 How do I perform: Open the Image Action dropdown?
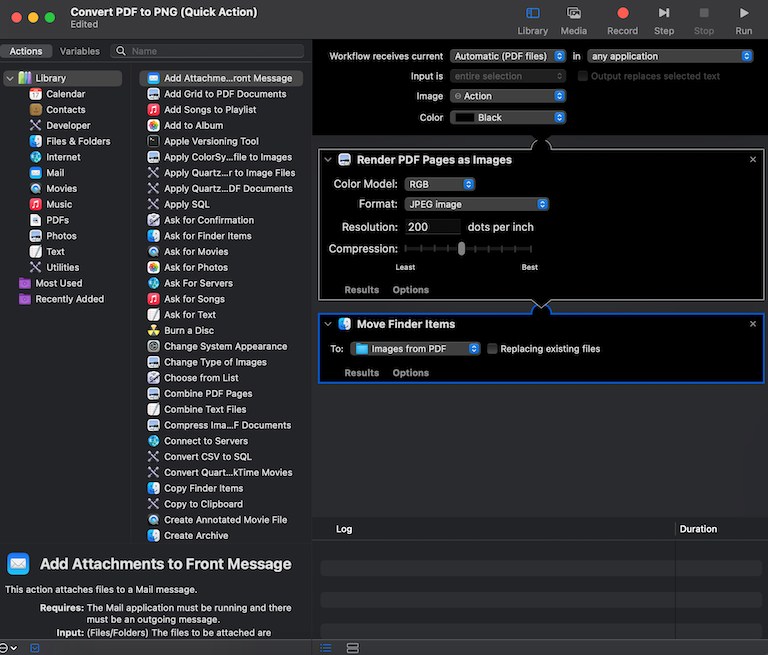(x=508, y=96)
